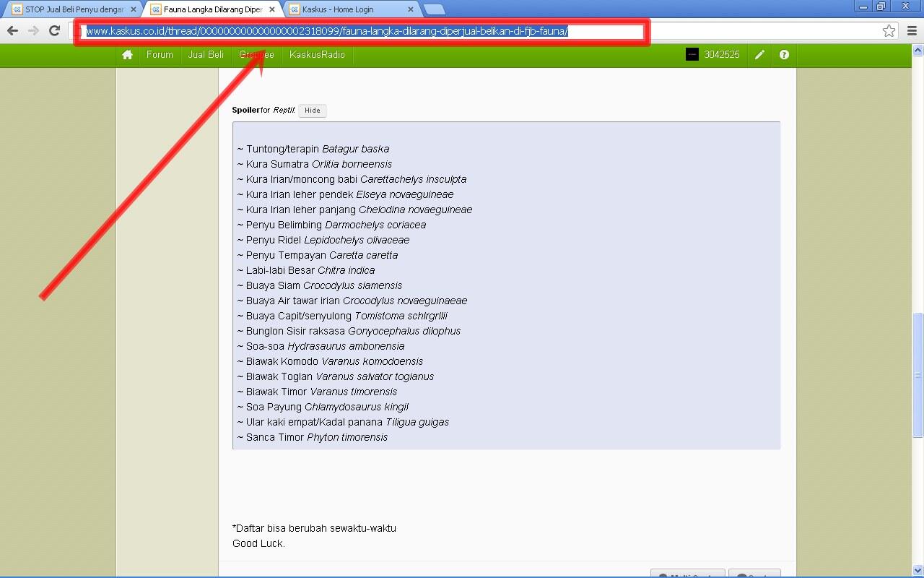Click scrollbar up arrow
The image size is (924, 578).
(918, 51)
